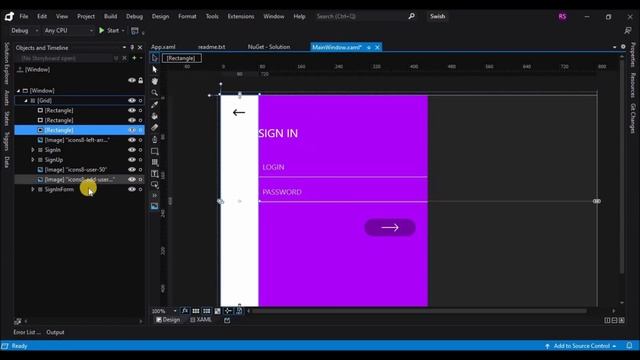
Task: Toggle snapping to snaplines icon
Action: point(228,311)
